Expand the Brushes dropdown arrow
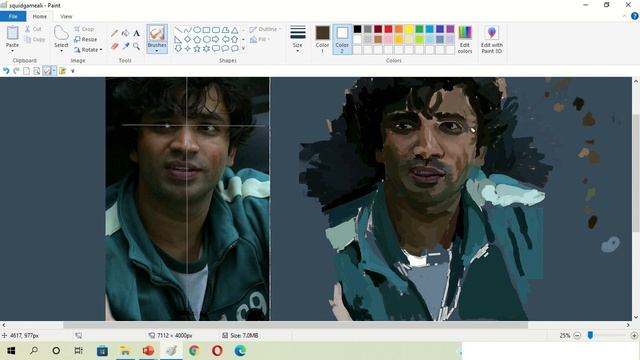Screen dimensions: 640x360 click(157, 51)
